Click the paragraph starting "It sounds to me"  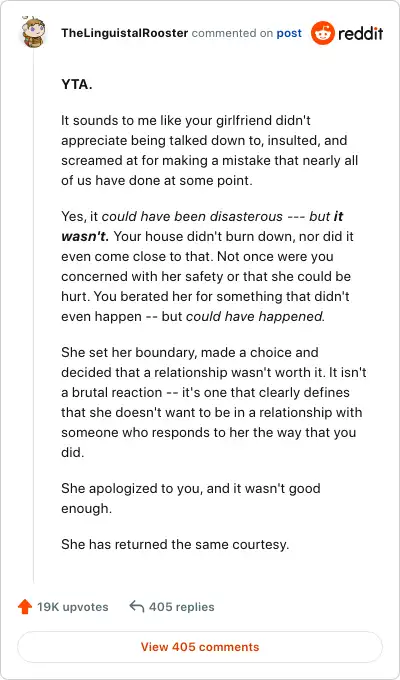(x=210, y=150)
